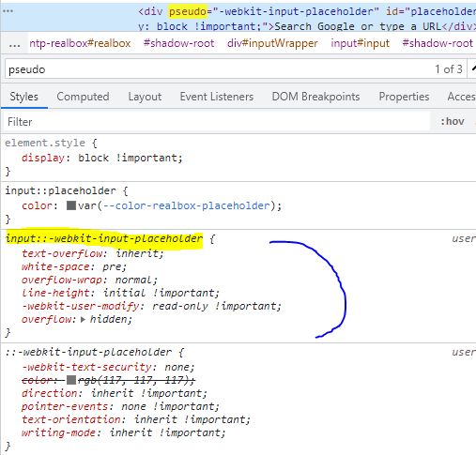The image size is (476, 455).
Task: Click the three-dots icon beside the selected DOM node
Action: (x=8, y=11)
